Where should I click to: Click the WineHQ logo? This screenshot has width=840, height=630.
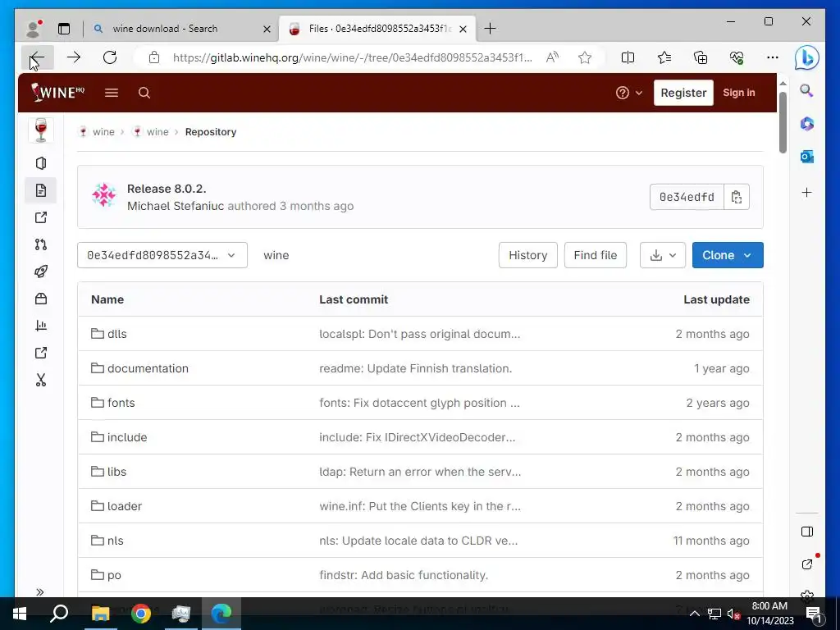58,92
